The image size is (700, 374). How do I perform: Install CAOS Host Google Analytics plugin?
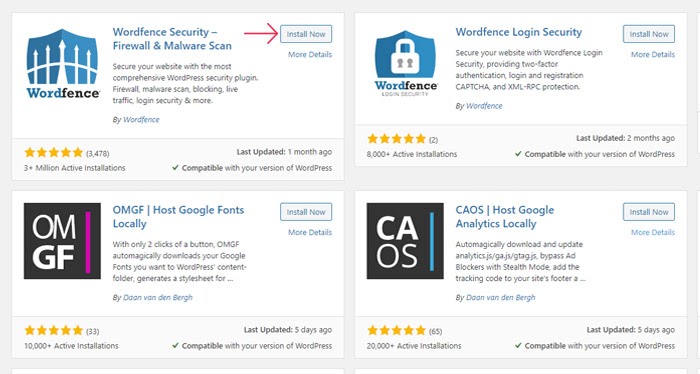[x=649, y=212]
